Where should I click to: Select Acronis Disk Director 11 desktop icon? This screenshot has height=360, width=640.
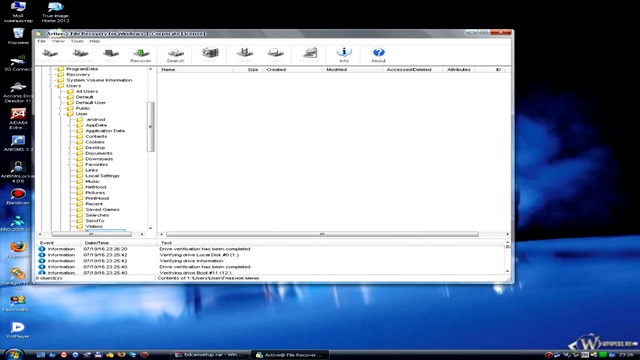(x=18, y=92)
